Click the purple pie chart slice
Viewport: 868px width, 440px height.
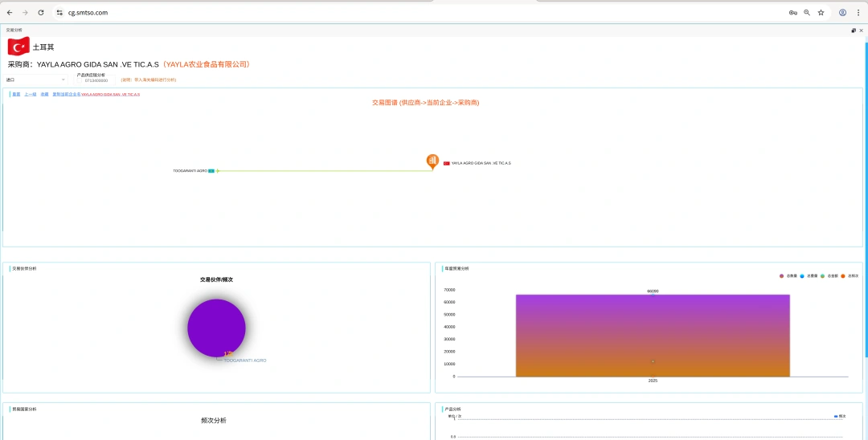[216, 327]
